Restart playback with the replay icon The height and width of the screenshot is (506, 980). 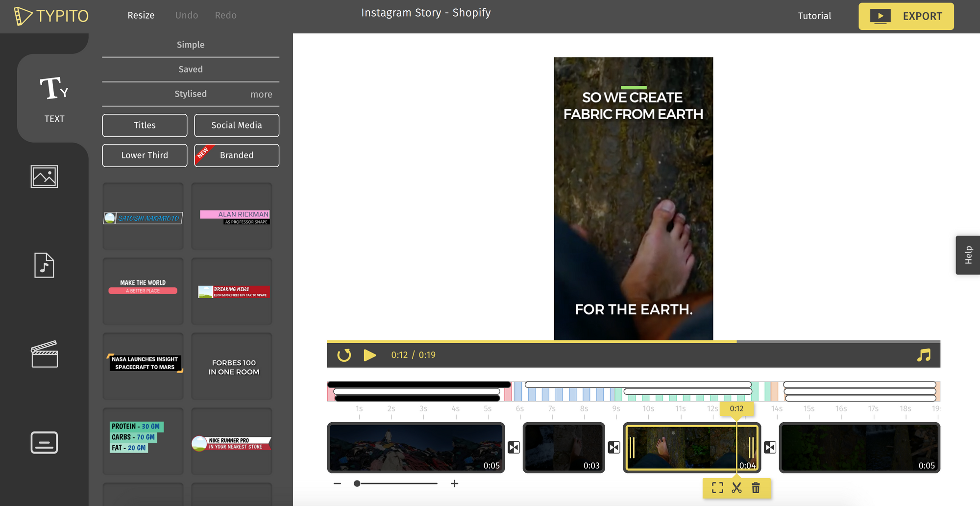pyautogui.click(x=344, y=355)
